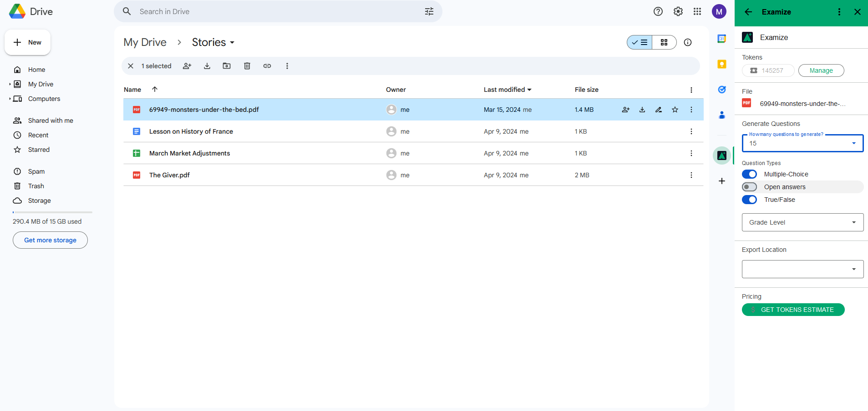The width and height of the screenshot is (868, 411).
Task: Click the copy link icon
Action: coord(267,66)
